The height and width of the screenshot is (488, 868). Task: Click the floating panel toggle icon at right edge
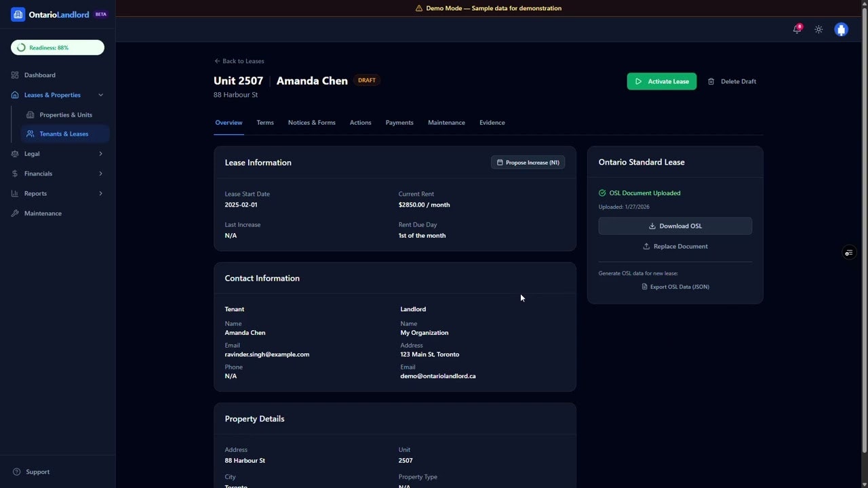pos(849,253)
